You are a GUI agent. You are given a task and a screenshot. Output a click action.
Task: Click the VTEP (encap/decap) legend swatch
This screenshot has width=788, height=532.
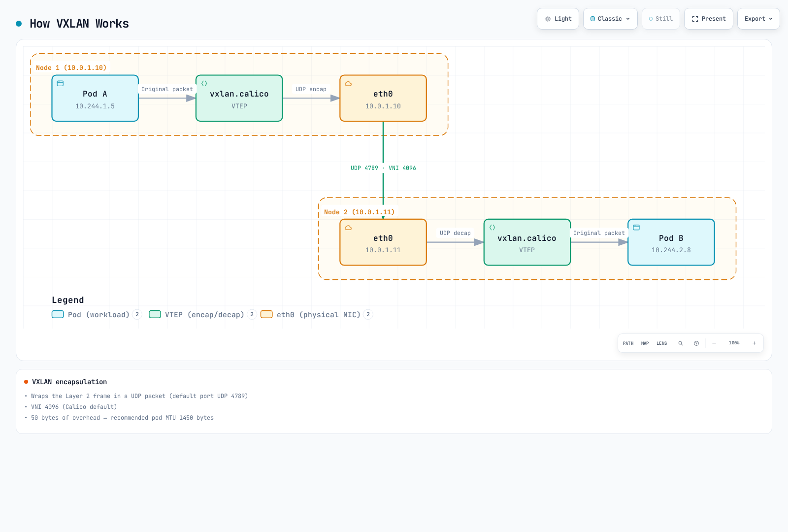pyautogui.click(x=155, y=314)
